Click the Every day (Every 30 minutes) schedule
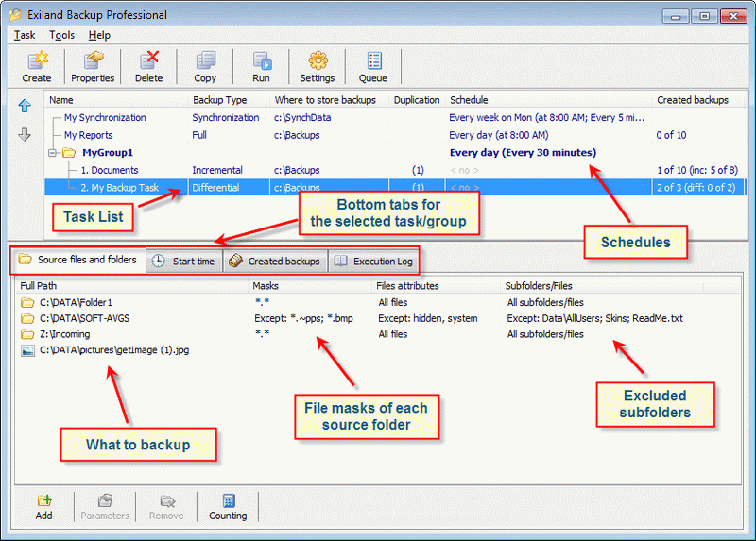Image resolution: width=756 pixels, height=541 pixels. (524, 153)
